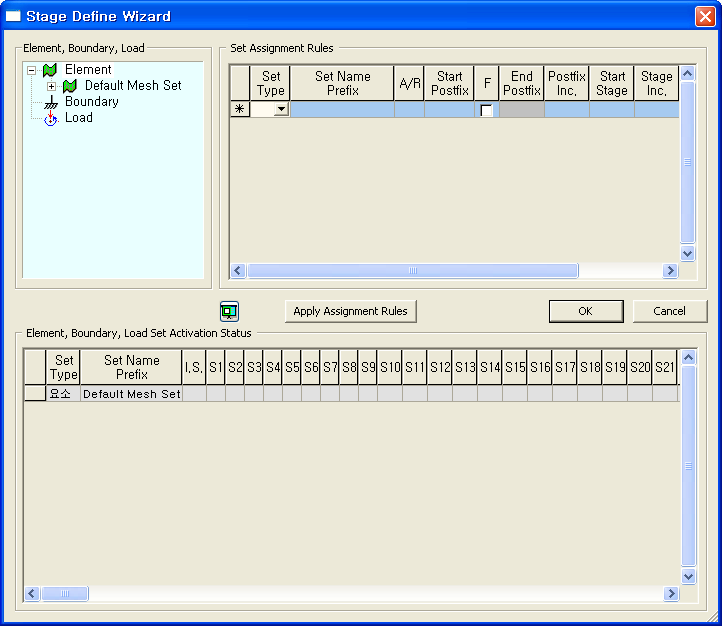The image size is (722, 626).
Task: Expand the Default Mesh Set node
Action: [52, 86]
